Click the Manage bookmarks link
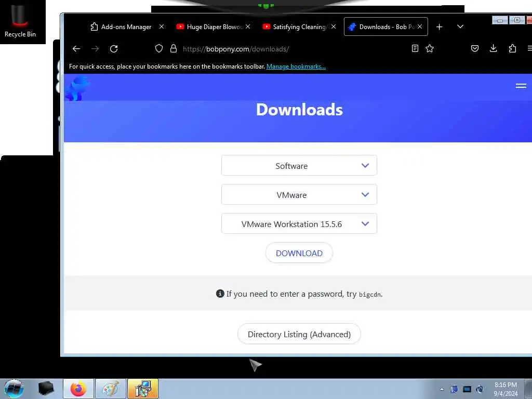Screen dimensions: 532x399 click(296, 66)
